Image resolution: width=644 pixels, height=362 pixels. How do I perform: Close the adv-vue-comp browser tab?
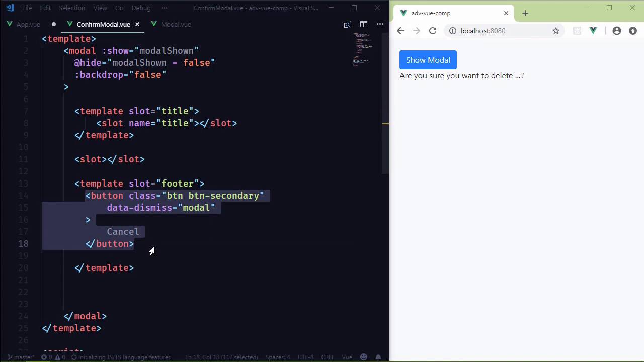coord(506,13)
